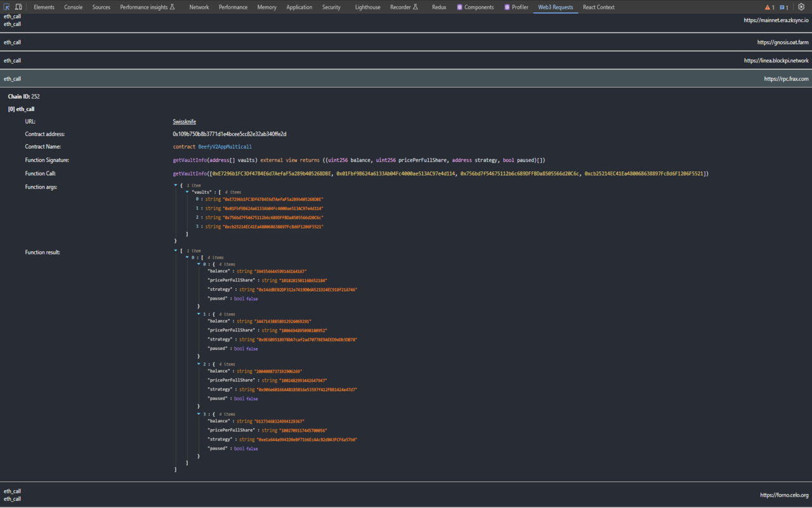
Task: Switch to the Network tab
Action: pyautogui.click(x=199, y=8)
